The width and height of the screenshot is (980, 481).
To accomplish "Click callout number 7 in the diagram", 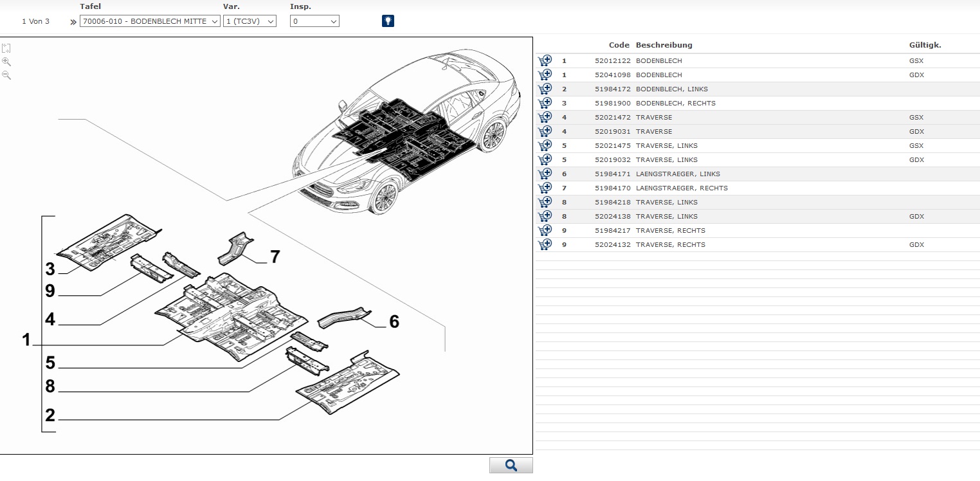I will (x=275, y=257).
